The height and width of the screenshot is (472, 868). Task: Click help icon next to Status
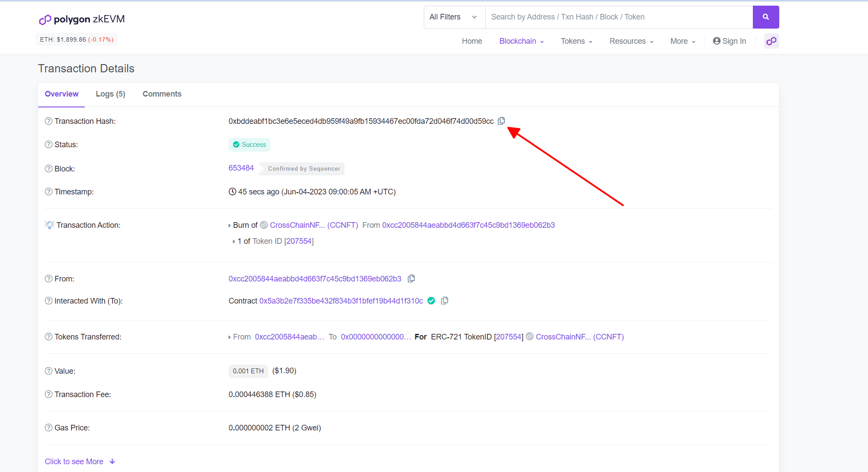tap(48, 145)
